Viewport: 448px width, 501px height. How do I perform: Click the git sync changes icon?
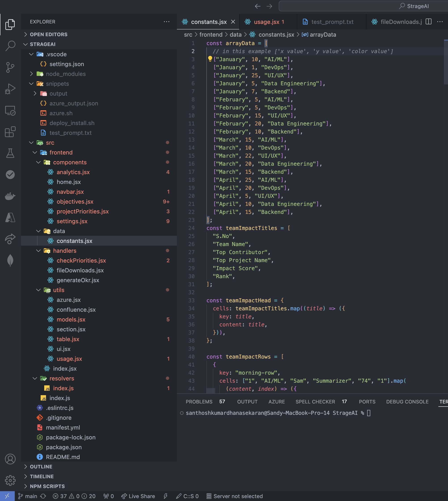tap(43, 496)
